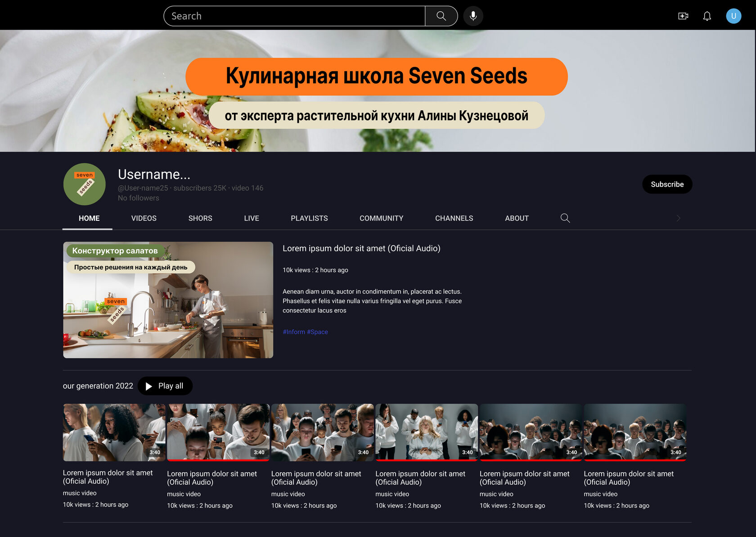Play the third video thumbnail in the playlist row

323,432
